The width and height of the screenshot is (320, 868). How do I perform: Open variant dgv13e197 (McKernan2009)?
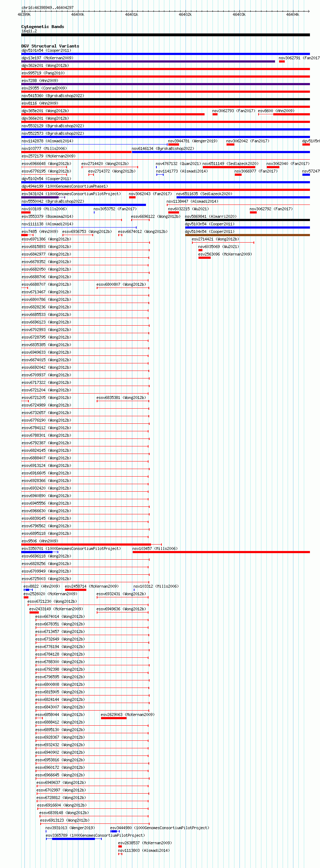pyautogui.click(x=148, y=61)
